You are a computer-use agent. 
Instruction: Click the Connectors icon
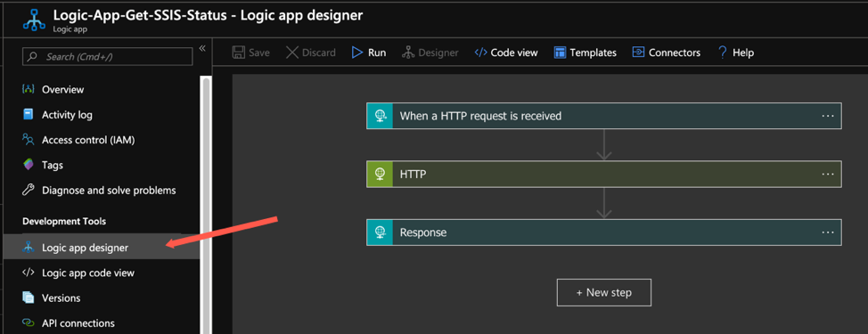[638, 53]
